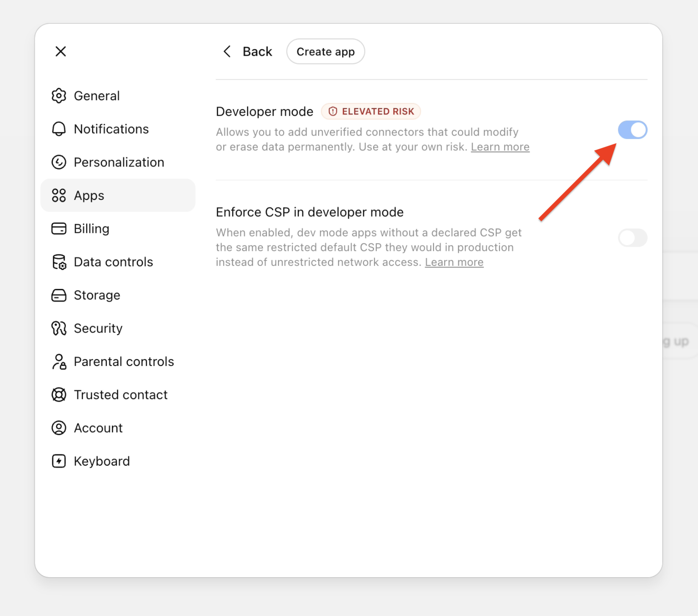The height and width of the screenshot is (616, 698).
Task: Close the settings dialog with X
Action: coord(61,52)
